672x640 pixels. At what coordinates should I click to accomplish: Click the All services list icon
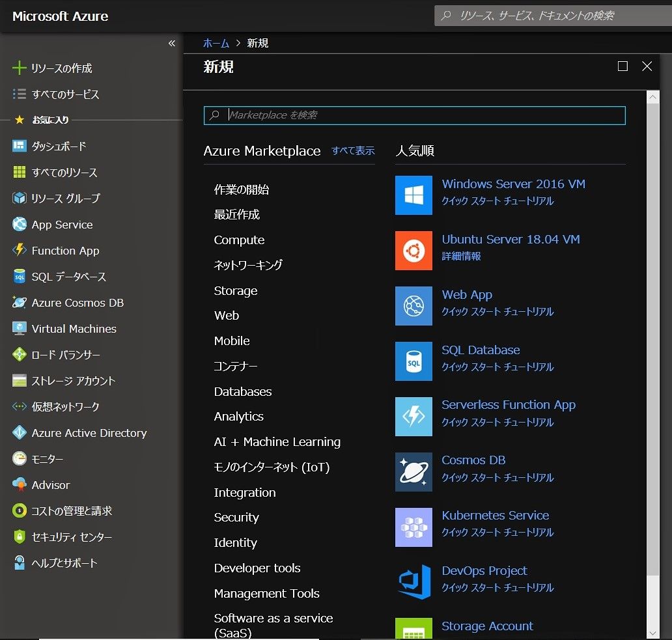(x=19, y=94)
